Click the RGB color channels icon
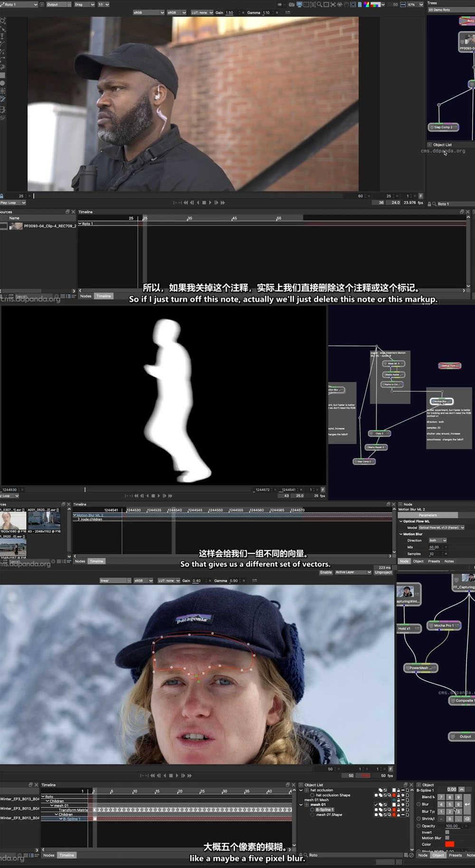475x868 pixels. click(x=366, y=4)
